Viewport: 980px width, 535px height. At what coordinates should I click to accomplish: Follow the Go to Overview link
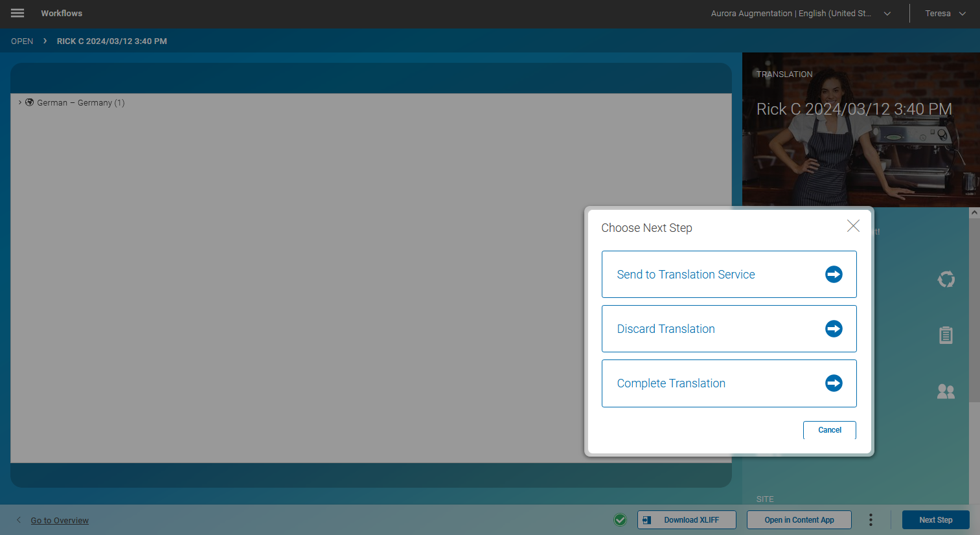coord(60,520)
